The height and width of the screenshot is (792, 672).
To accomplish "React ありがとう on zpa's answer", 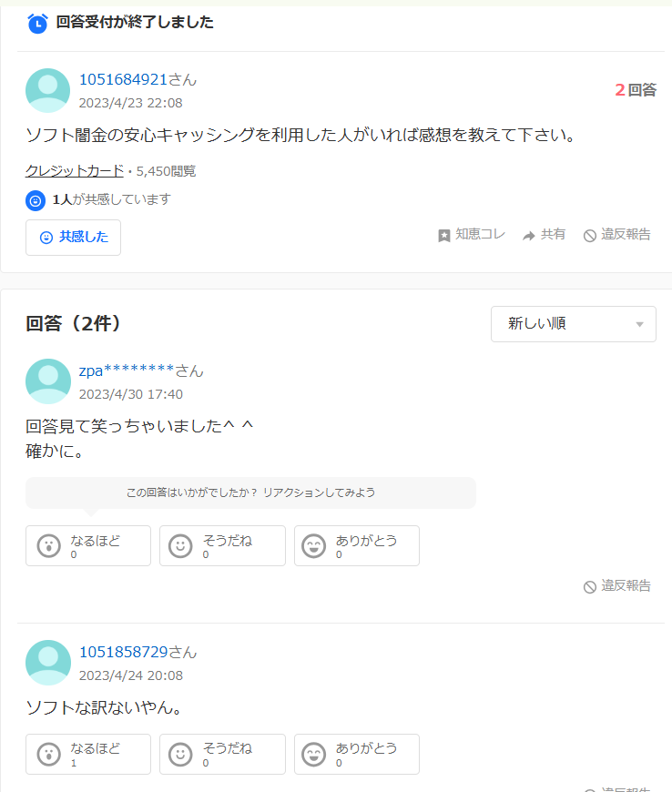I will (x=357, y=545).
